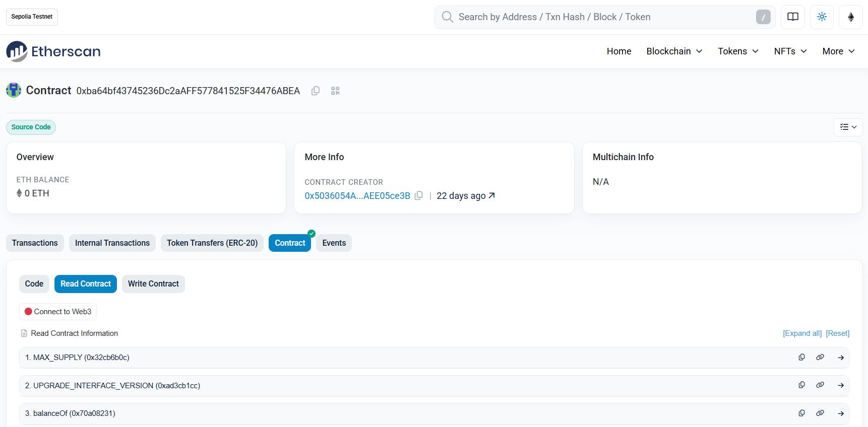Image resolution: width=868 pixels, height=427 pixels.
Task: Expand MAX_SUPPLY row arrow
Action: pos(841,358)
